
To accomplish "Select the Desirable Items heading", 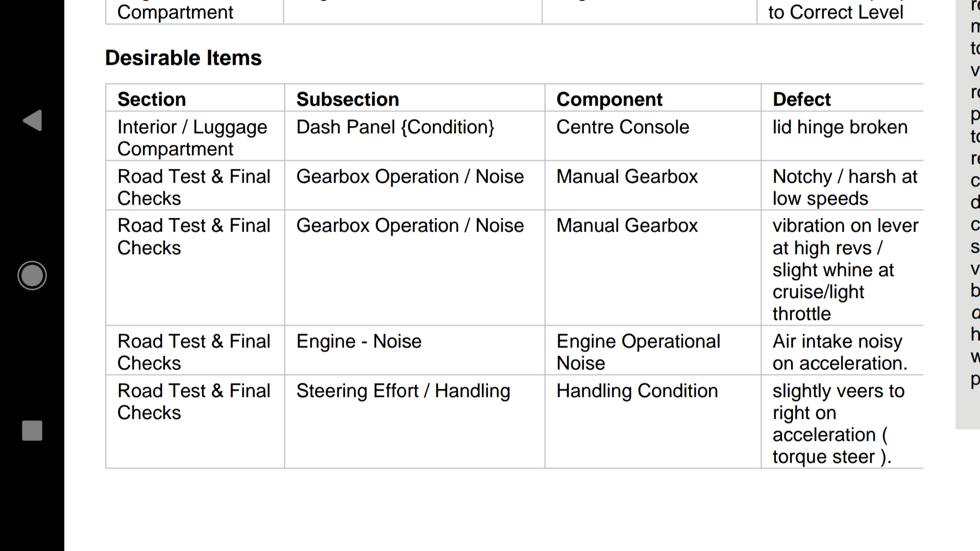I will point(183,58).
